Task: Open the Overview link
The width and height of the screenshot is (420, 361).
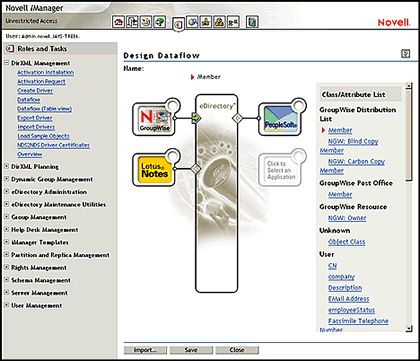Action: pyautogui.click(x=30, y=154)
